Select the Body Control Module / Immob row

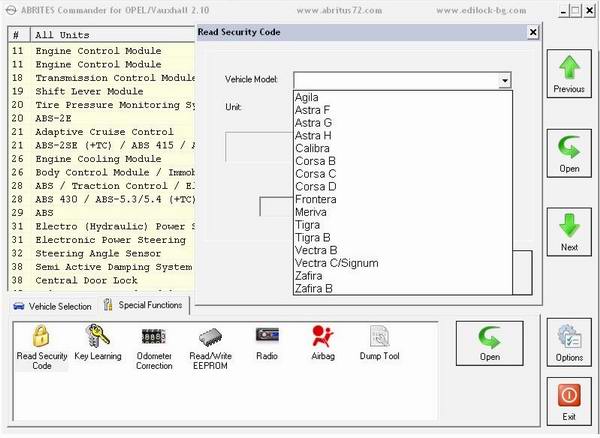[x=102, y=172]
